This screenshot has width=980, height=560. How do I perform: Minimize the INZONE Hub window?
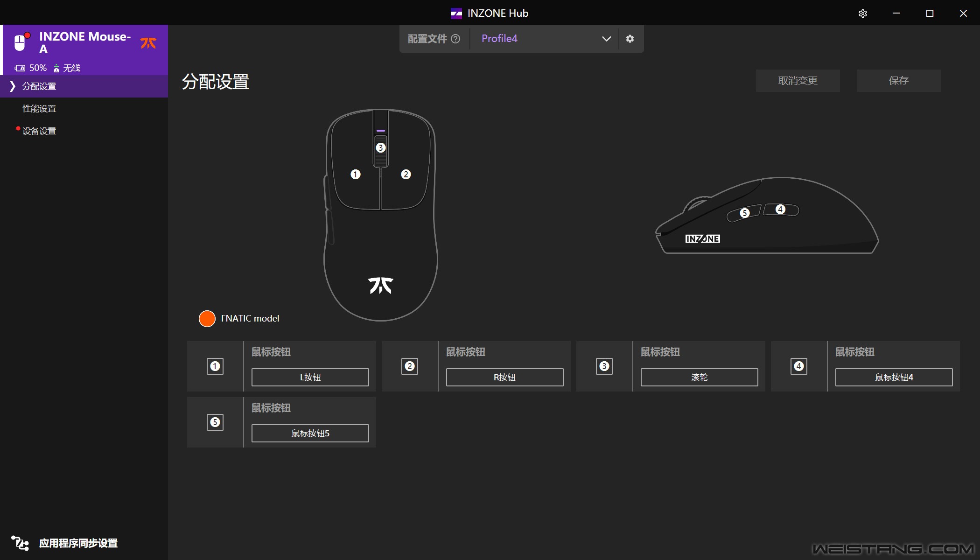(x=896, y=14)
